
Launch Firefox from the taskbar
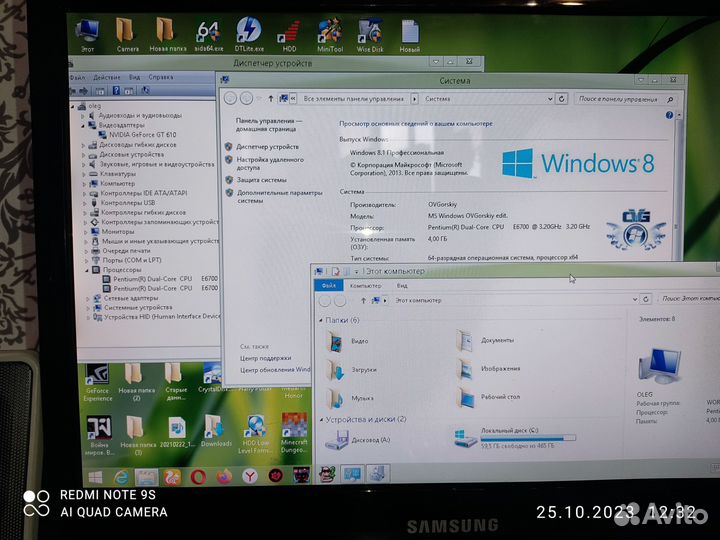(224, 478)
